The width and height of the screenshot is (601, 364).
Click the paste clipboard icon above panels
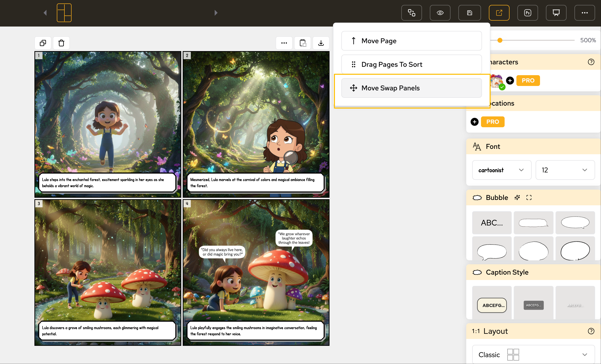coord(303,43)
